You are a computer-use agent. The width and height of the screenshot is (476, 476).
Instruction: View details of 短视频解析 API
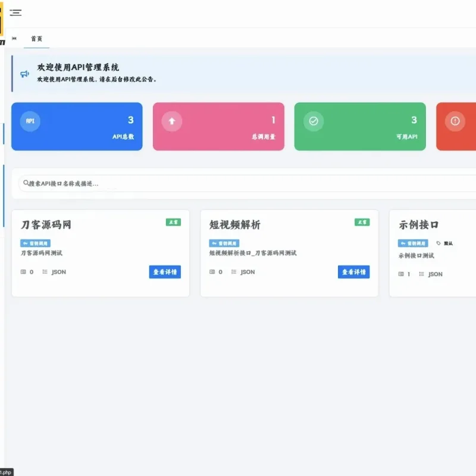click(x=353, y=272)
